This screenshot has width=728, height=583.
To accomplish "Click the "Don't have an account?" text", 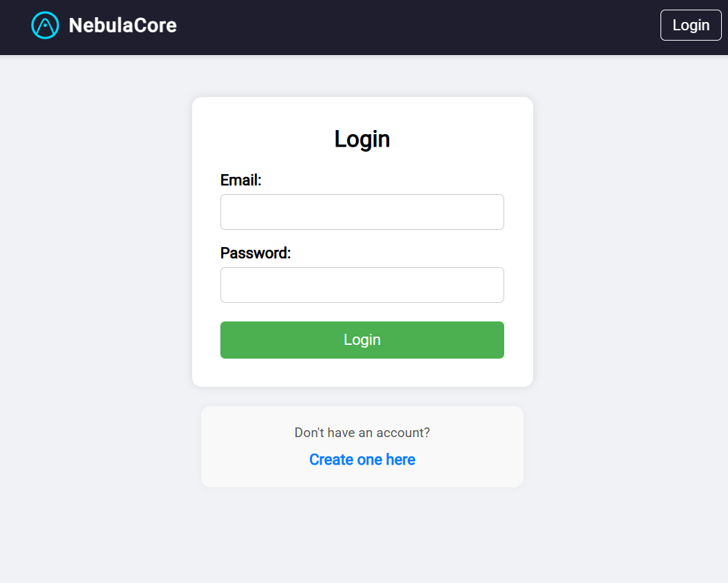I will click(362, 433).
